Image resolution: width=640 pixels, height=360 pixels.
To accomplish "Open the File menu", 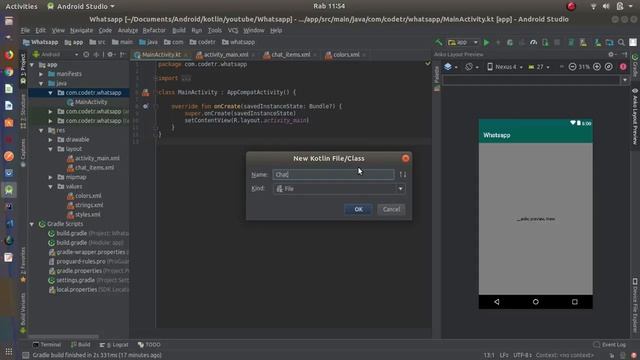I will point(25,31).
